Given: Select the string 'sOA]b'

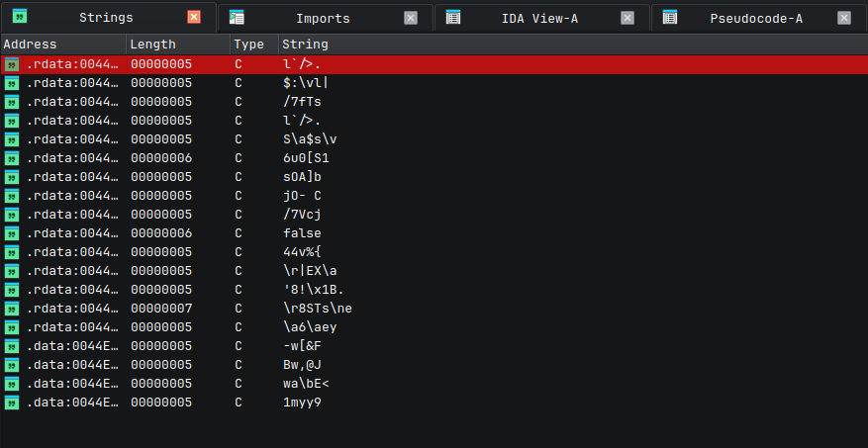Looking at the screenshot, I should 302,178.
